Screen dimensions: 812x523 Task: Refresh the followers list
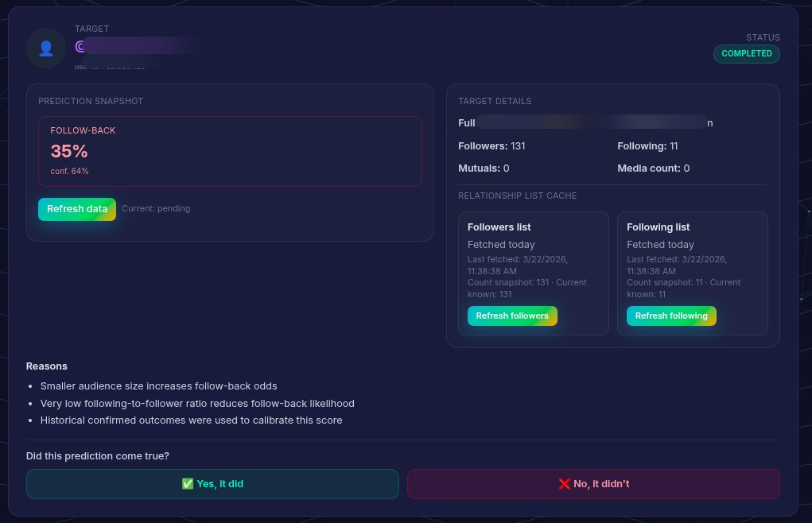pos(512,316)
